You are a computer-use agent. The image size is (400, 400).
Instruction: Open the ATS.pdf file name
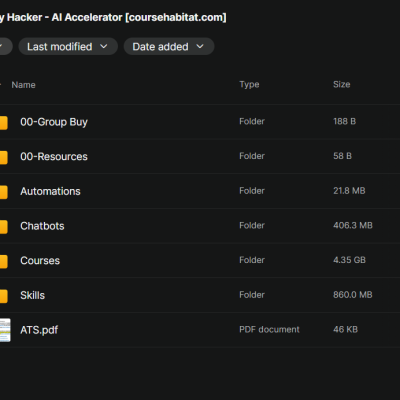coord(39,330)
